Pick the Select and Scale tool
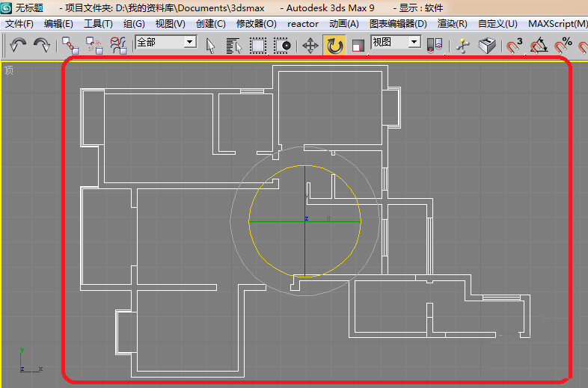The image size is (588, 388). point(358,46)
